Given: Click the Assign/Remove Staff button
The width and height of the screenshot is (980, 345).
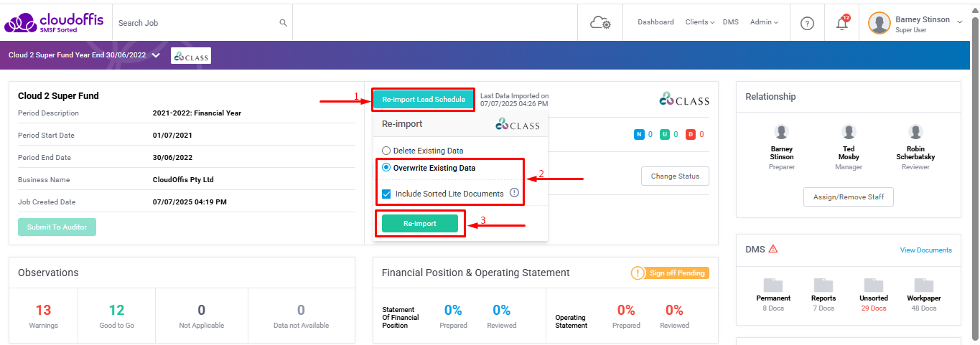Looking at the screenshot, I should click(x=848, y=197).
